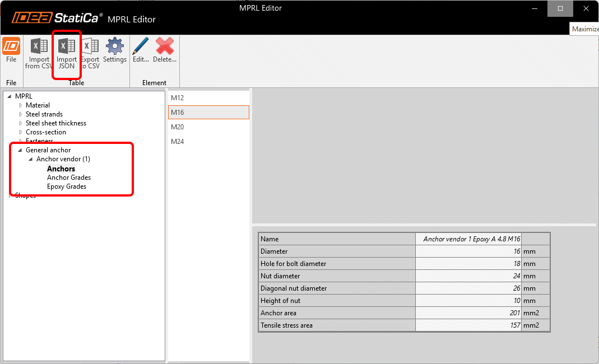The width and height of the screenshot is (599, 364).
Task: Click the Diameter value cell
Action: (468, 251)
